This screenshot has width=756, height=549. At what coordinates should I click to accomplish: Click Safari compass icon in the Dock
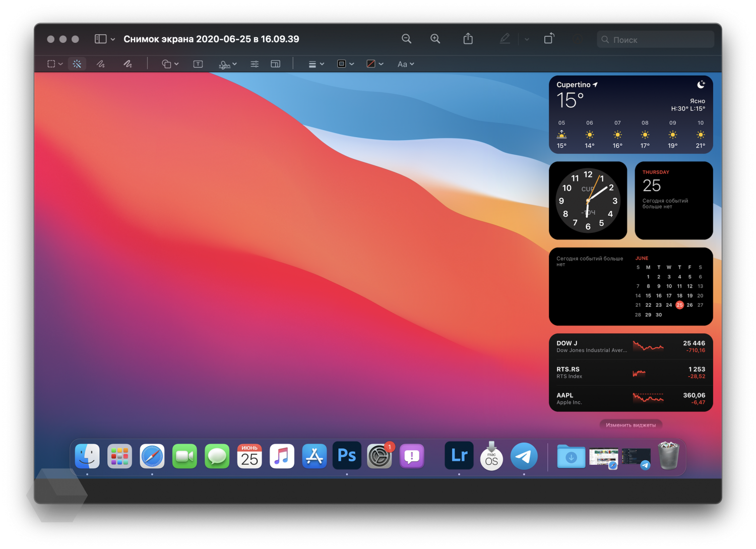[152, 456]
